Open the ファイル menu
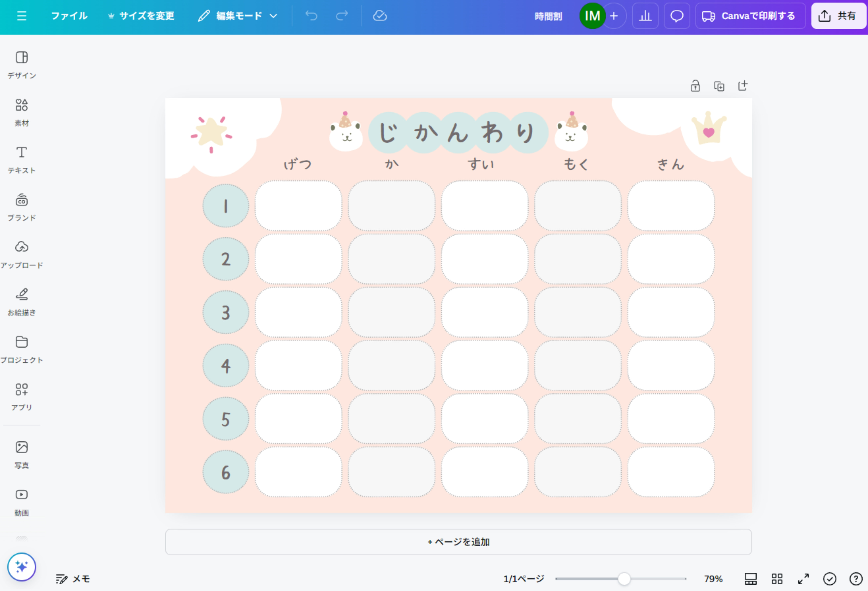 [x=69, y=16]
